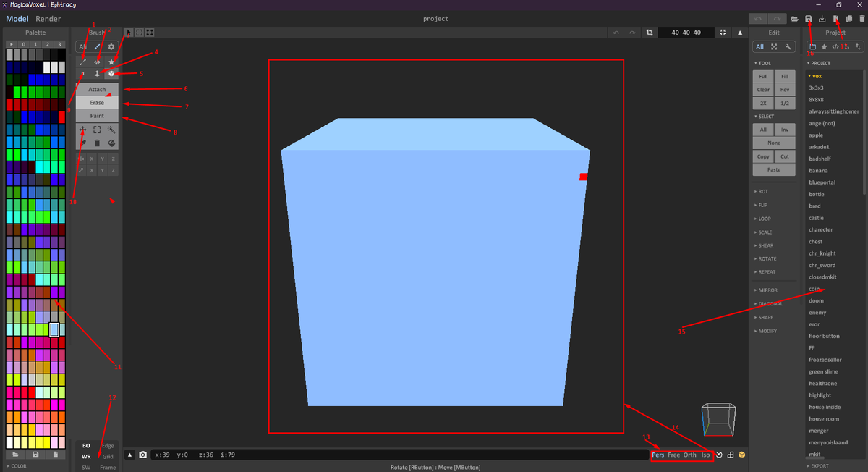The image size is (868, 472).
Task: Toggle Grid display option
Action: point(108,457)
